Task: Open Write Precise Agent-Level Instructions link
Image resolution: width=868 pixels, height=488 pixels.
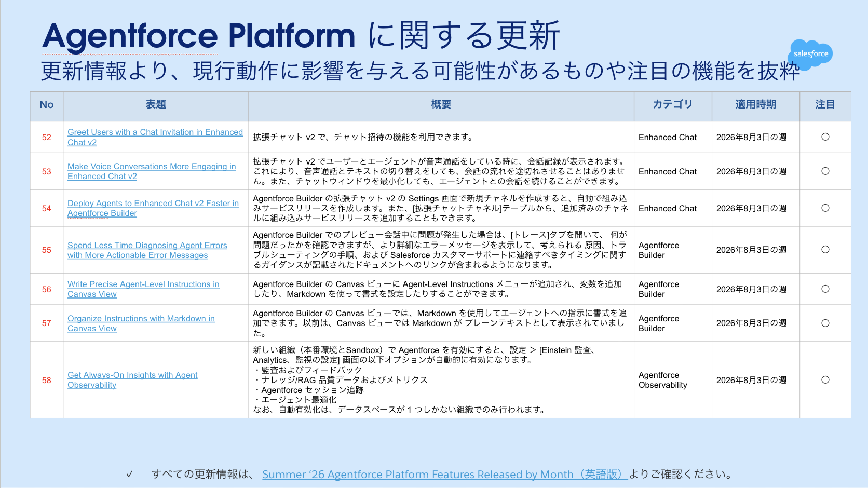Action: [143, 289]
